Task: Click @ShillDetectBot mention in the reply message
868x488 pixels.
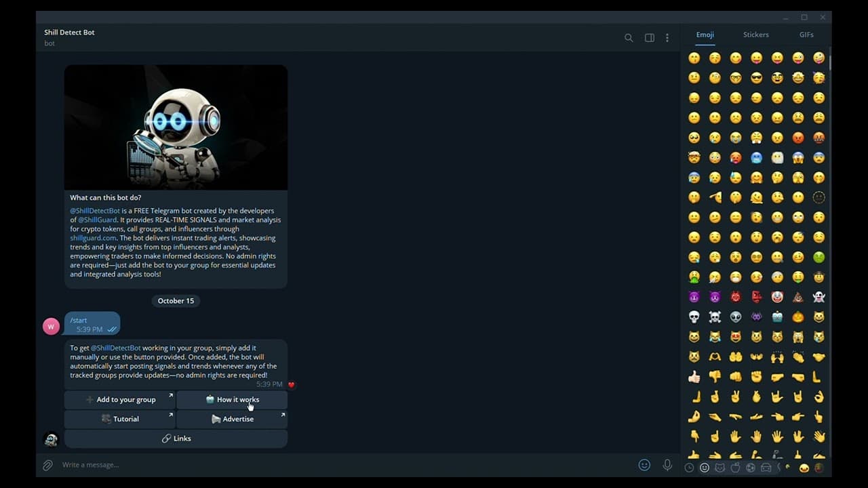Action: [x=116, y=348]
